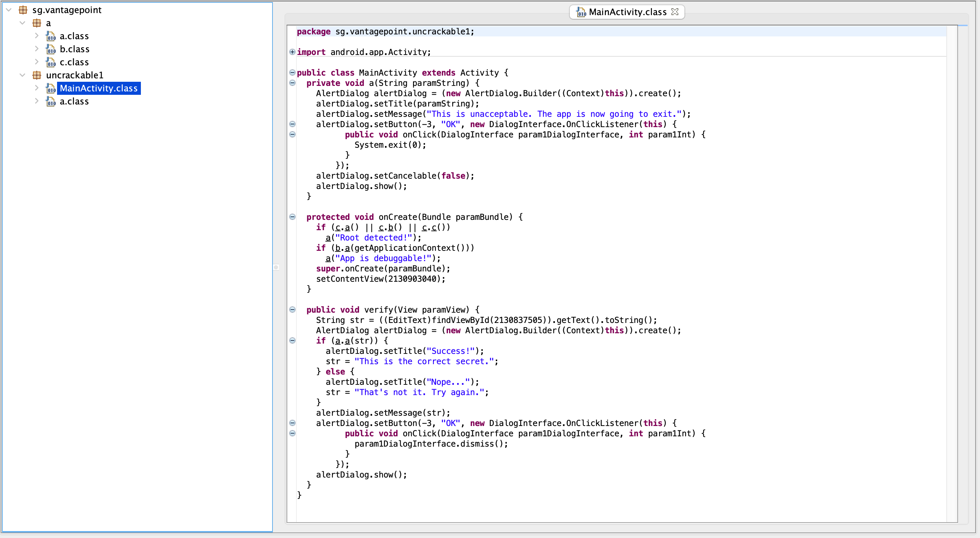Select MainActivity.class in the tree
Image resolution: width=980 pixels, height=538 pixels.
[99, 88]
